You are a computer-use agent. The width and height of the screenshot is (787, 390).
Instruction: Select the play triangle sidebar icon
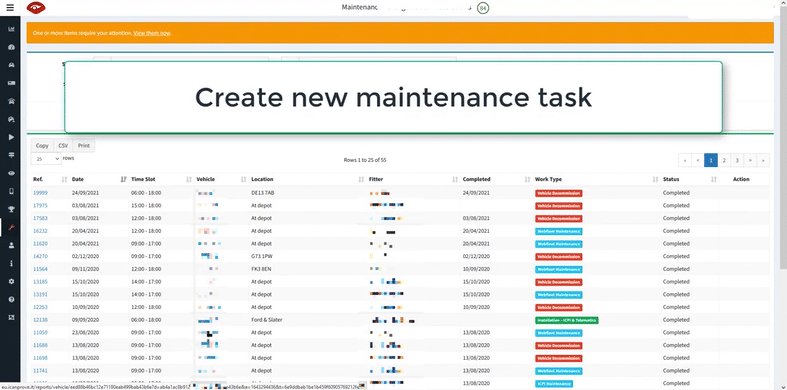tap(11, 137)
